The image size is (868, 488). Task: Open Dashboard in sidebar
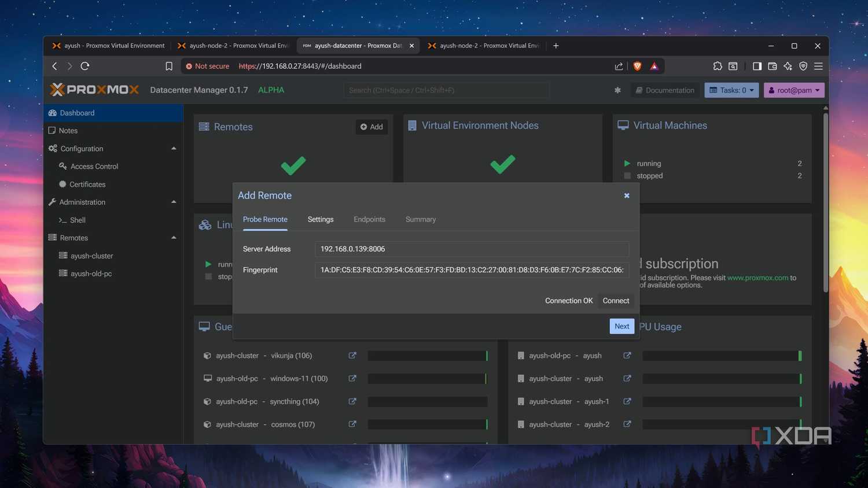click(x=113, y=113)
